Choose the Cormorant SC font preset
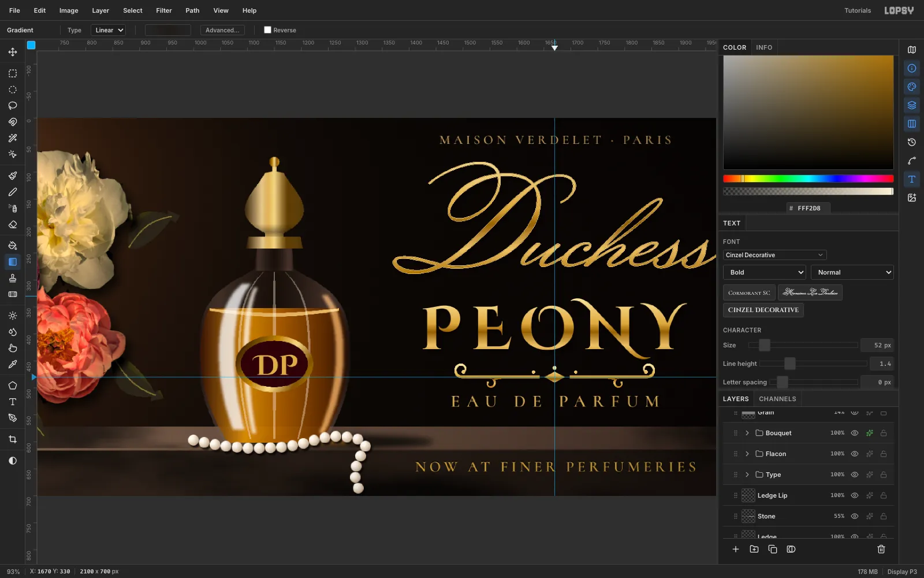 749,292
